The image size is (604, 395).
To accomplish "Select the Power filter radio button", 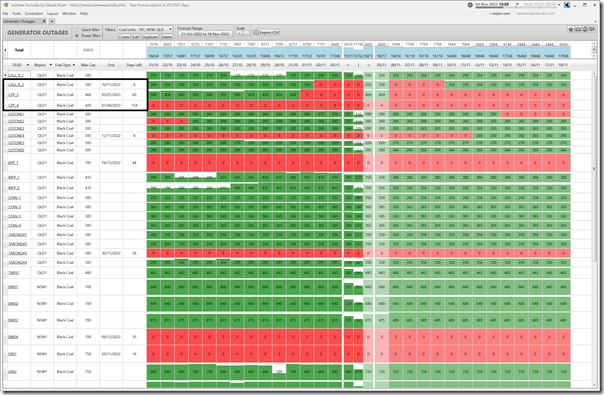I will [x=77, y=36].
